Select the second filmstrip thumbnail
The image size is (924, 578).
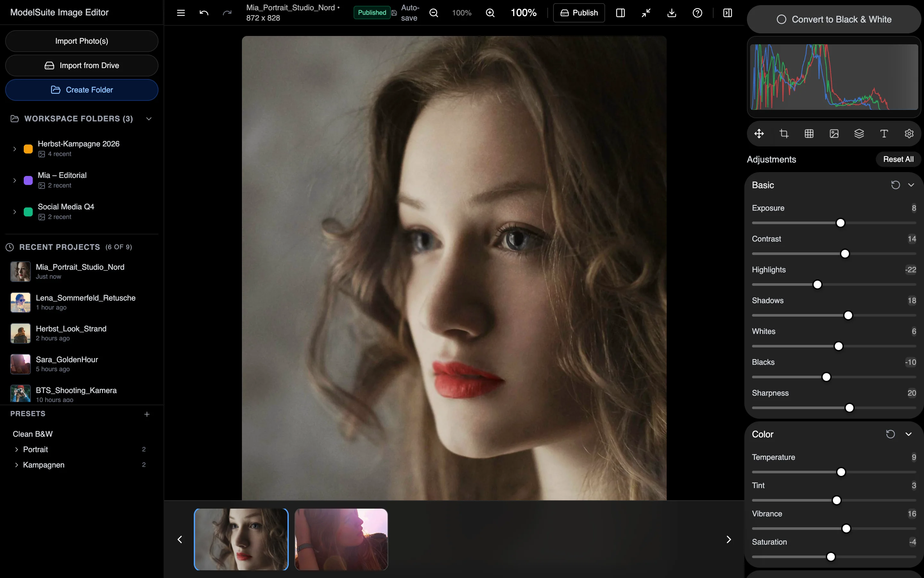click(341, 539)
